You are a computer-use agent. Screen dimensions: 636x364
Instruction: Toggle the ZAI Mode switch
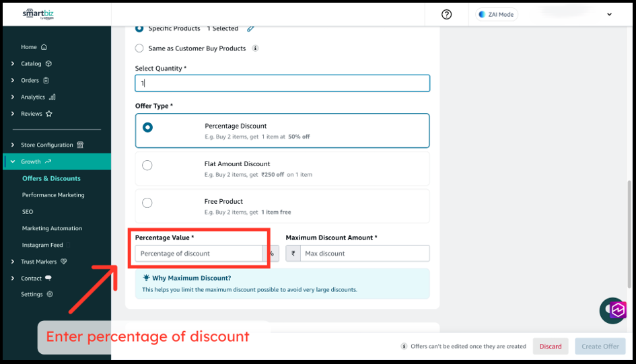tap(497, 15)
